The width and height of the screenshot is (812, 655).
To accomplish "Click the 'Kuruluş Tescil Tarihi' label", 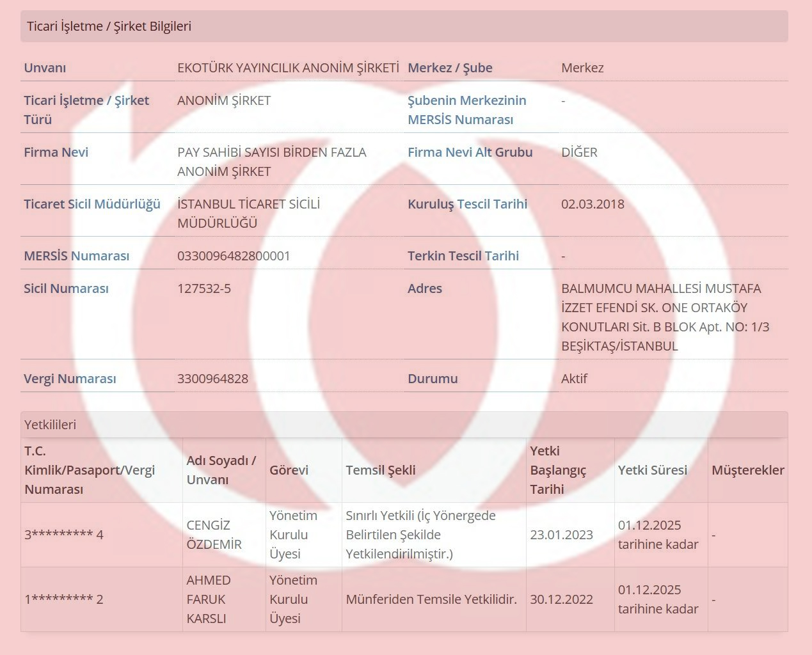I will tap(467, 204).
